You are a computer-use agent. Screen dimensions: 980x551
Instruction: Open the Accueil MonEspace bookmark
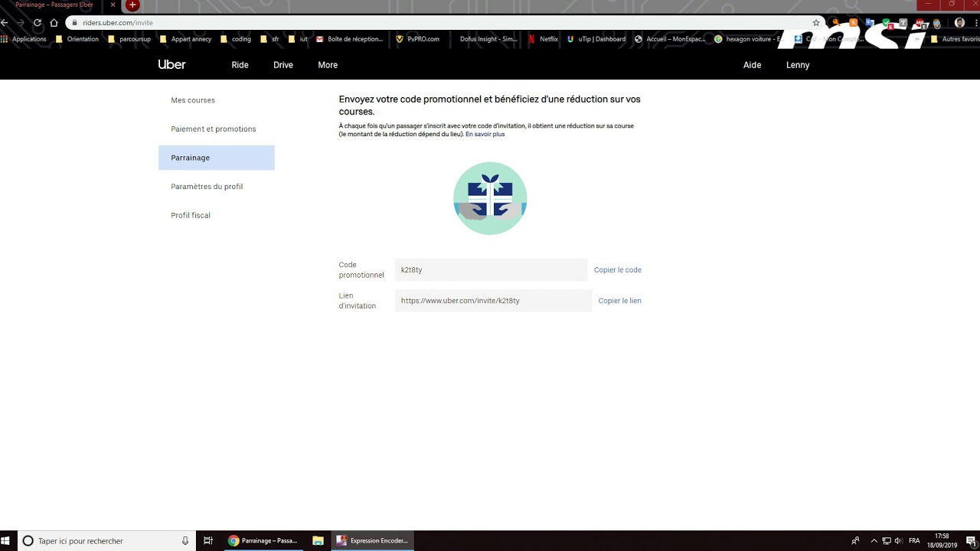pos(671,39)
